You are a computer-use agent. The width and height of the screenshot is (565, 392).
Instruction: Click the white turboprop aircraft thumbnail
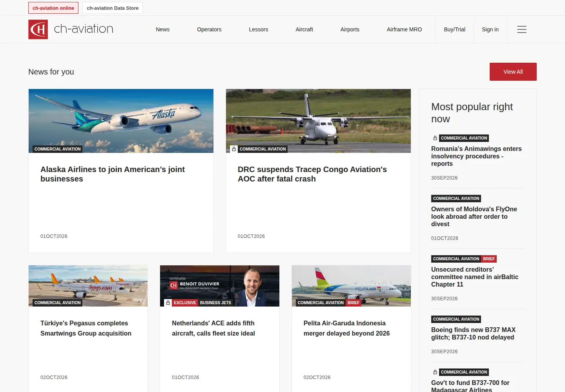point(318,121)
